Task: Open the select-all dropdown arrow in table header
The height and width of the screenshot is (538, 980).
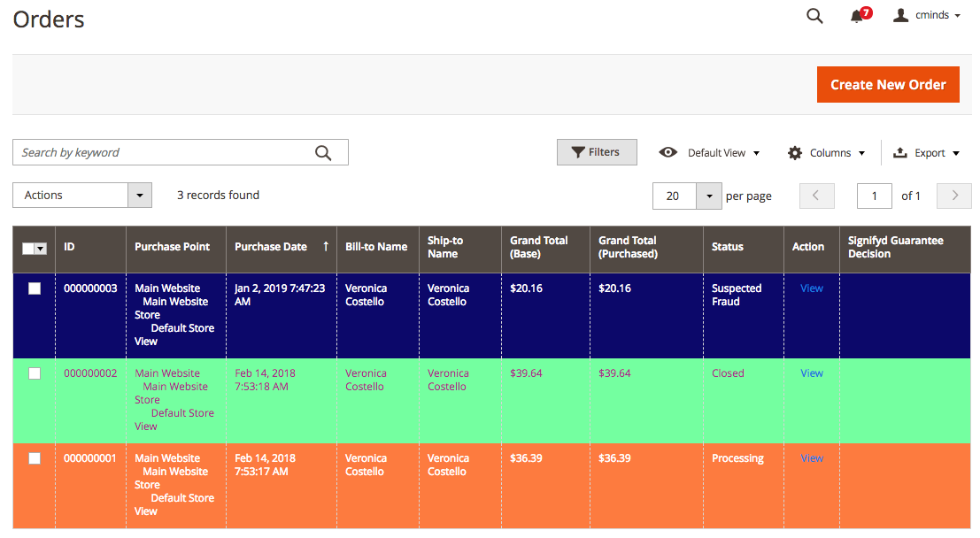Action: coord(41,249)
